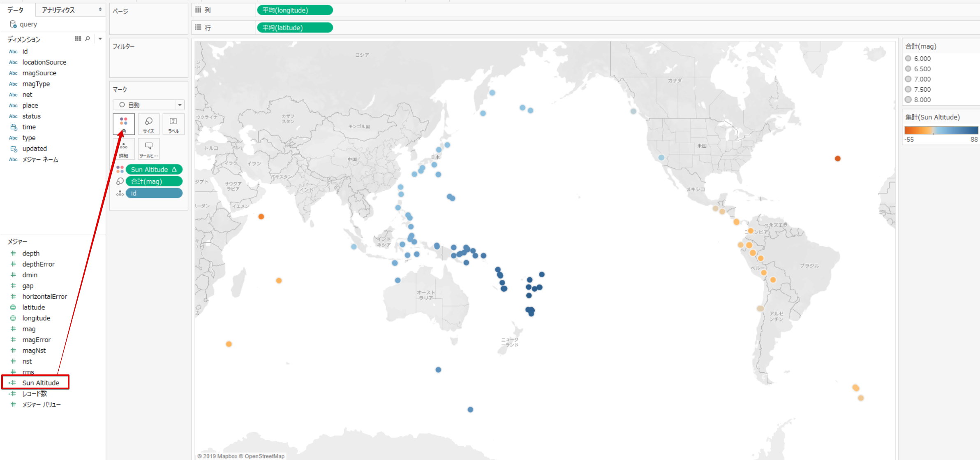Open the 詳細 (Detail) mark property
Screen dimensions: 980x460
click(x=123, y=149)
